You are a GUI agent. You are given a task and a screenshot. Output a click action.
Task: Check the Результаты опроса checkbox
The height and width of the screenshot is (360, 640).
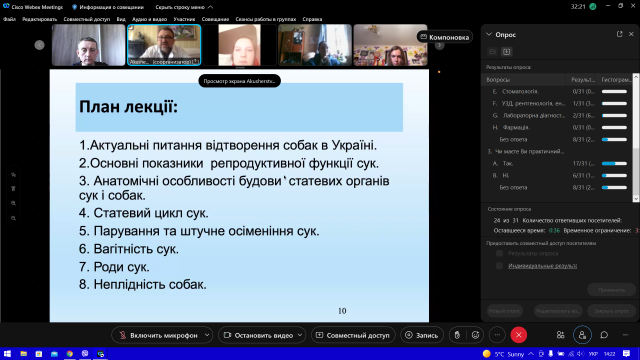(499, 253)
